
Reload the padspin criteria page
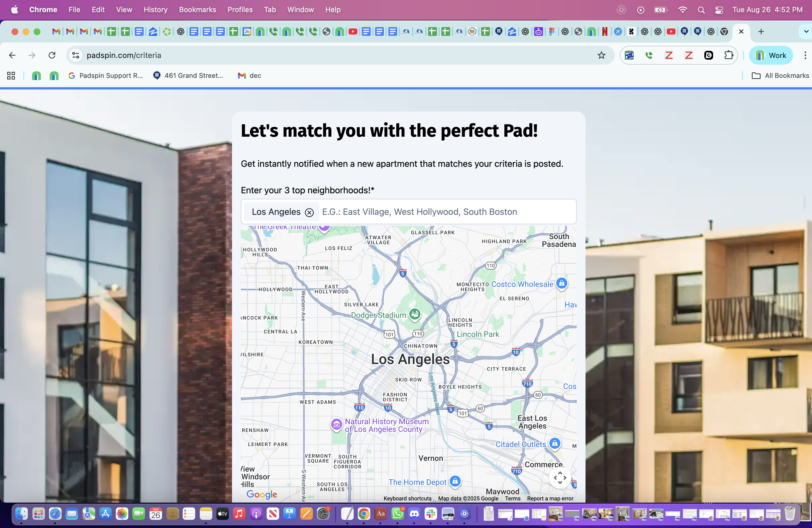[52, 55]
